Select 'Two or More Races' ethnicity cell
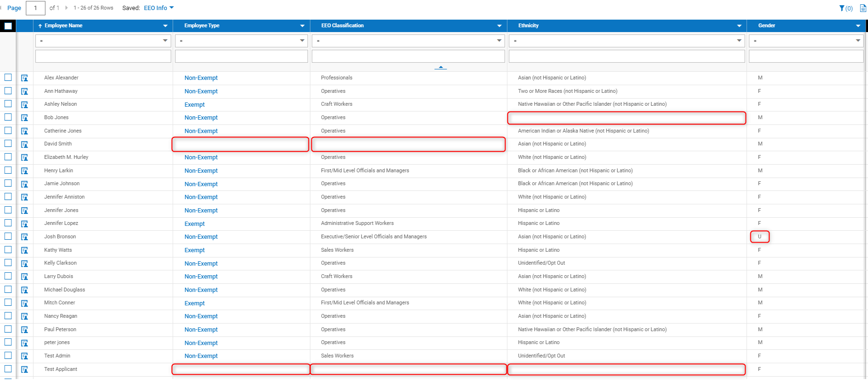The image size is (868, 380). (x=568, y=91)
